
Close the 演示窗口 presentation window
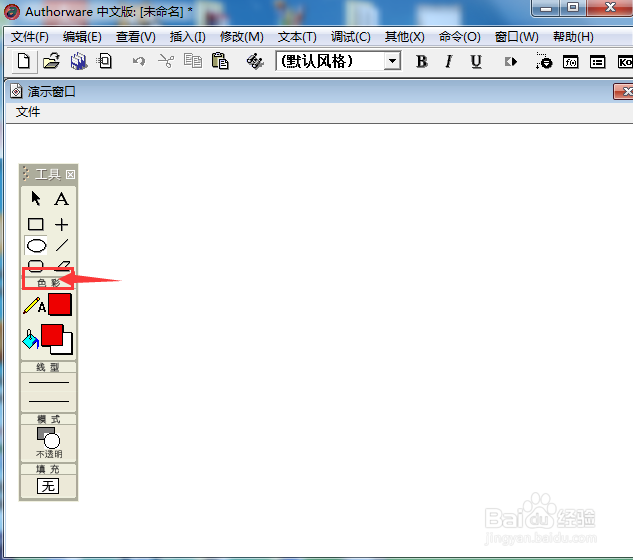(x=624, y=91)
